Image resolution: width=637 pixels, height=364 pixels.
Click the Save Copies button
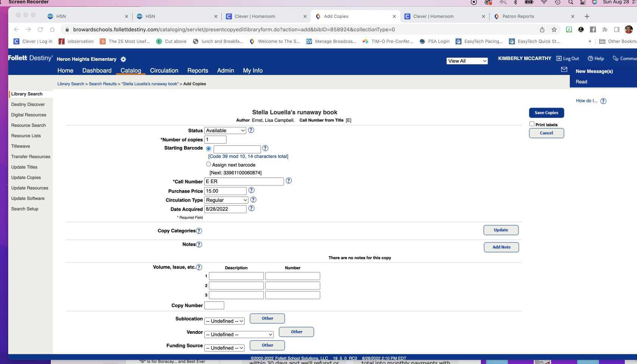pos(546,112)
